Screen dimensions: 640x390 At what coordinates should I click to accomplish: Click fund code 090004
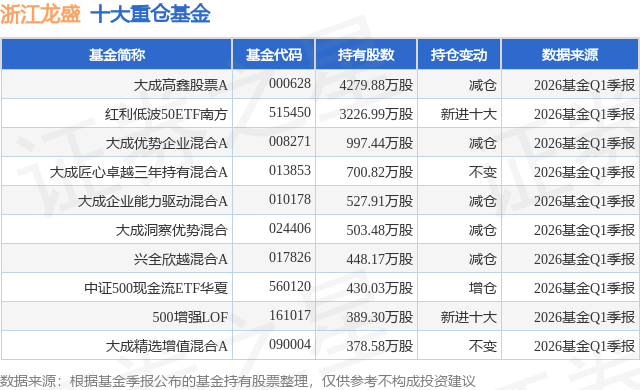(x=290, y=344)
